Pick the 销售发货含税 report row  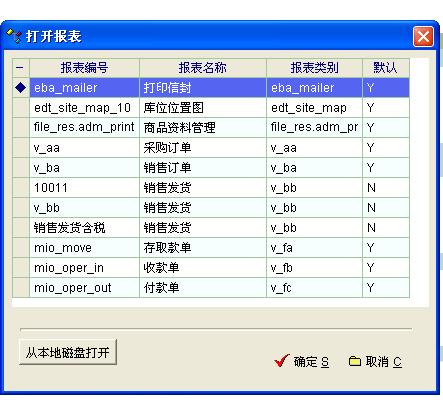pyautogui.click(x=211, y=228)
